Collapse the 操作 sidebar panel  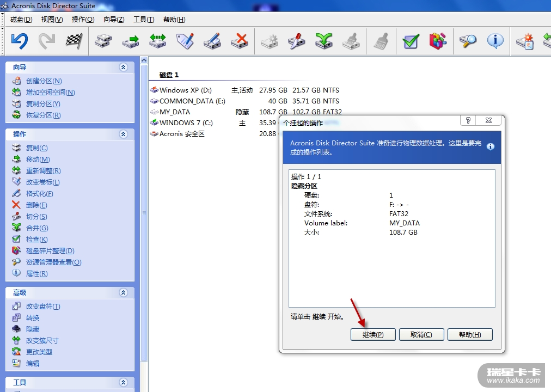pos(124,134)
